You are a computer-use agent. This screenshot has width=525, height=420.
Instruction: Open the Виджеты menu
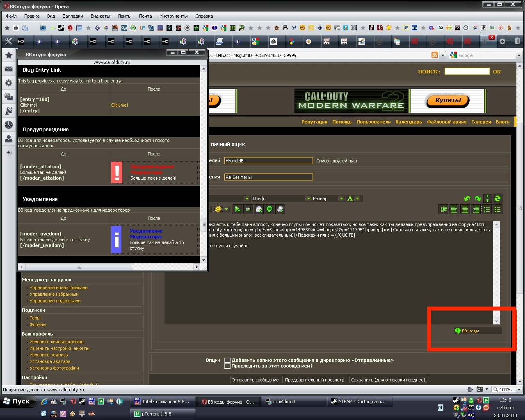100,16
